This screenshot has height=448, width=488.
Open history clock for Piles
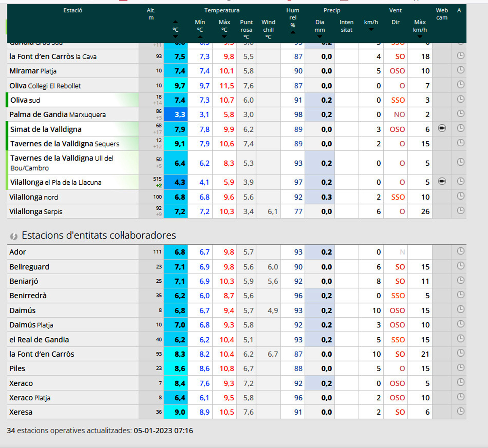[x=461, y=367]
